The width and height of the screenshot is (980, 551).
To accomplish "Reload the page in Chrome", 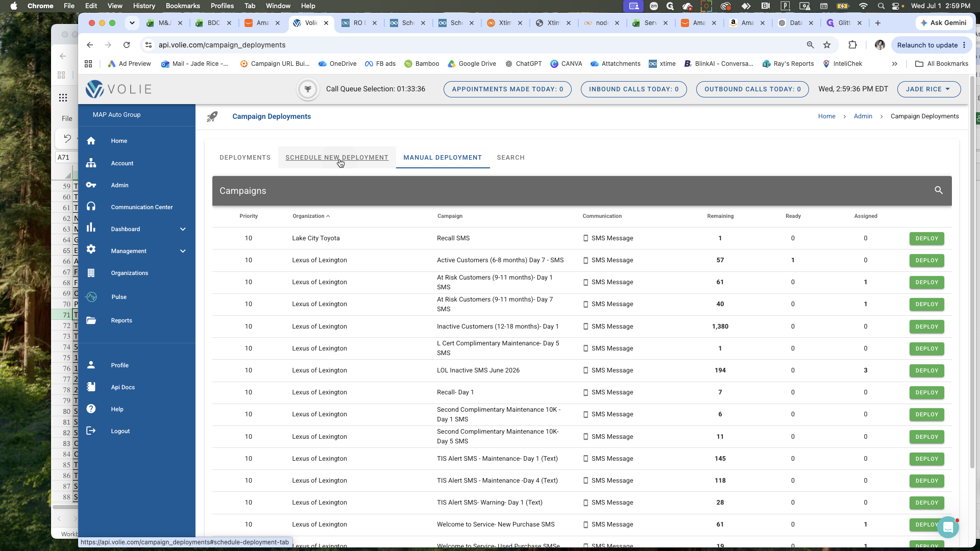I will 127,45.
